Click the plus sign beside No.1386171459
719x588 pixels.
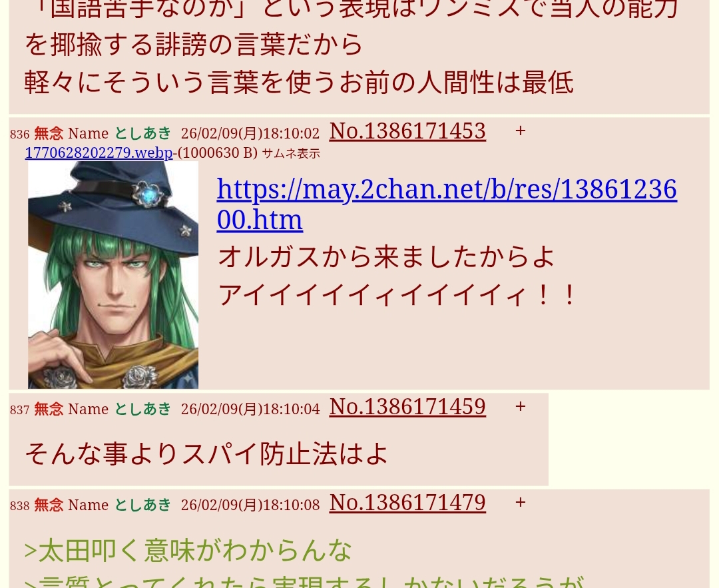click(x=520, y=406)
